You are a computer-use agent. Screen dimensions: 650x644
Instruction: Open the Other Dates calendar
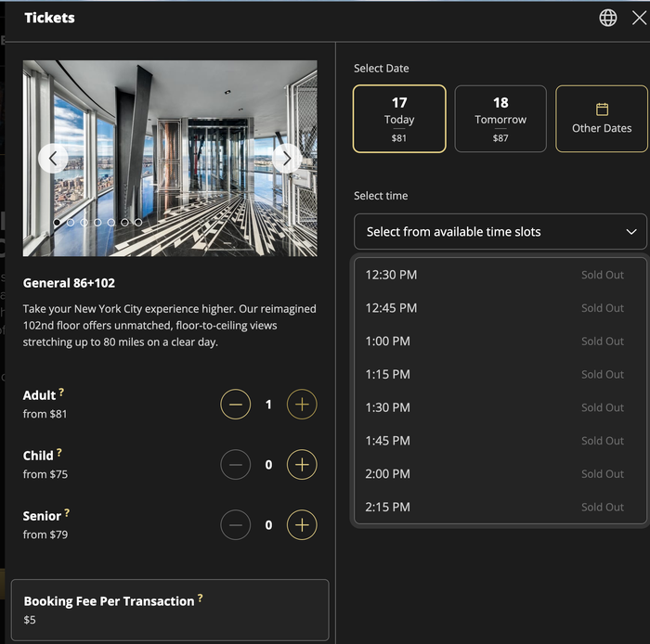[x=602, y=119]
